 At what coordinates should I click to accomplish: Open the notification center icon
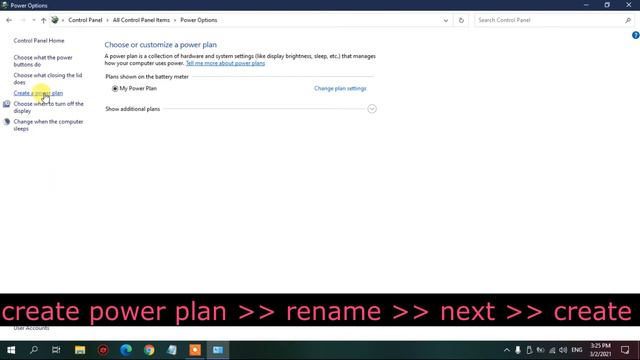tap(625, 350)
